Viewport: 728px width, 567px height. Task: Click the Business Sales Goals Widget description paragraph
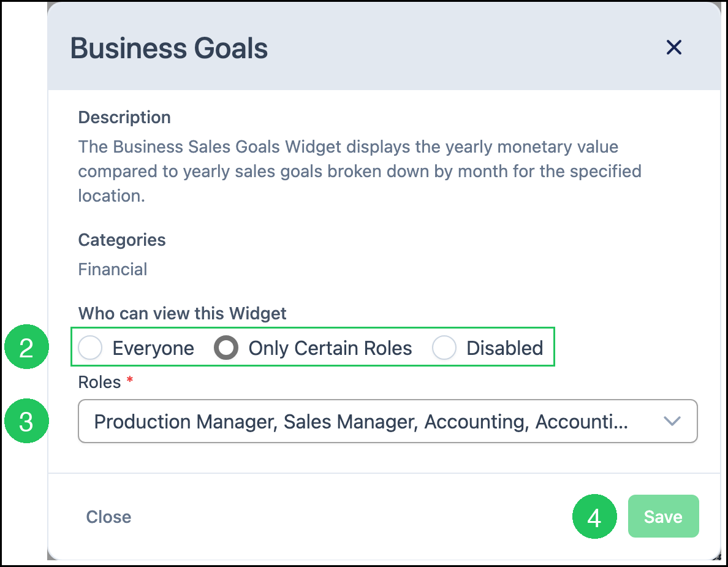[360, 172]
